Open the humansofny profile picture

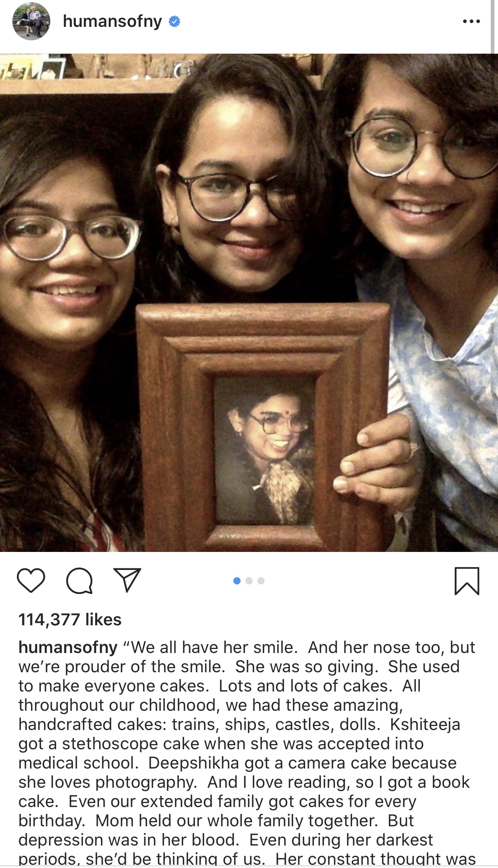(31, 21)
